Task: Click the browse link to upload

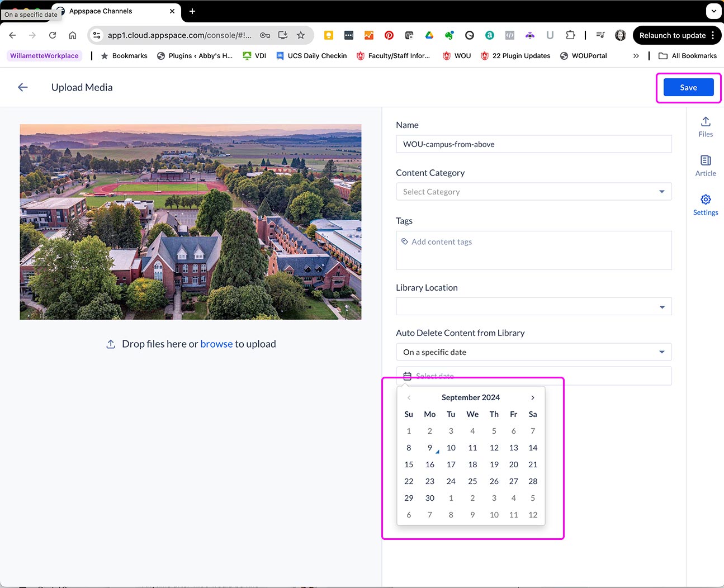Action: tap(216, 344)
